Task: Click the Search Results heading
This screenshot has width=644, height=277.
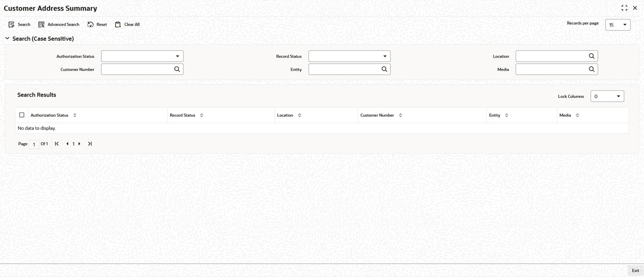Action: (36, 95)
